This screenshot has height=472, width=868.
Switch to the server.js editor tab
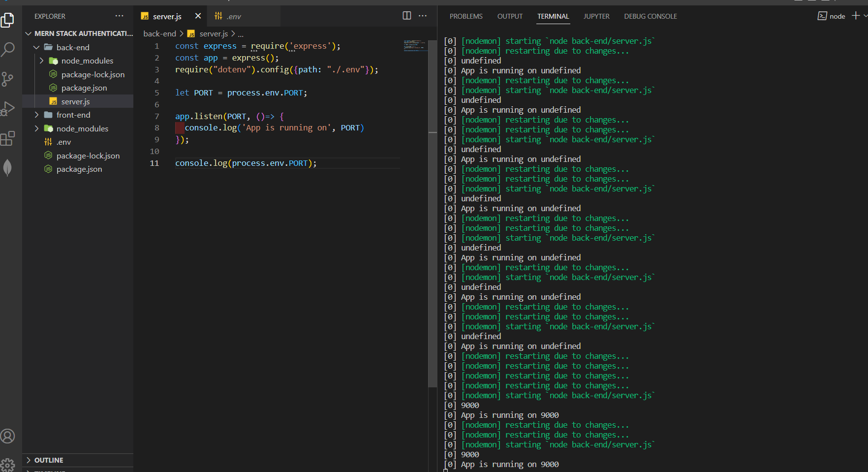(x=167, y=16)
